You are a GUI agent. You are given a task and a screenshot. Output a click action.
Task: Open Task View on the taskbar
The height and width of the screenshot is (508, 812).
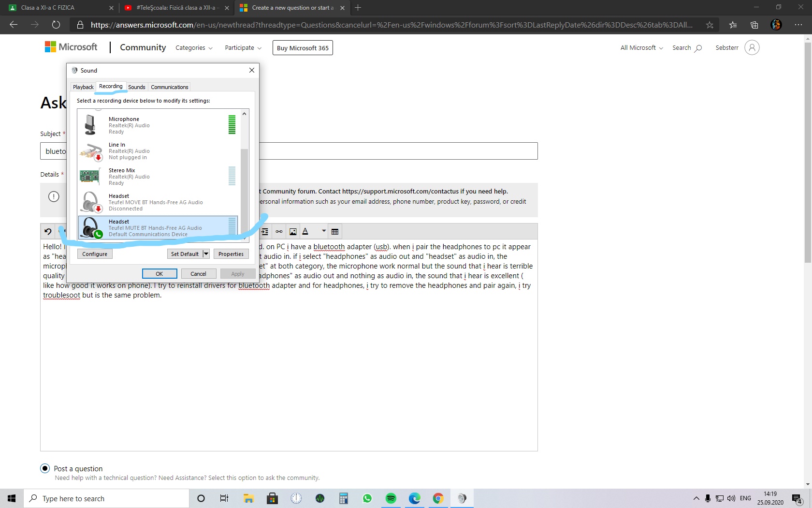coord(224,498)
